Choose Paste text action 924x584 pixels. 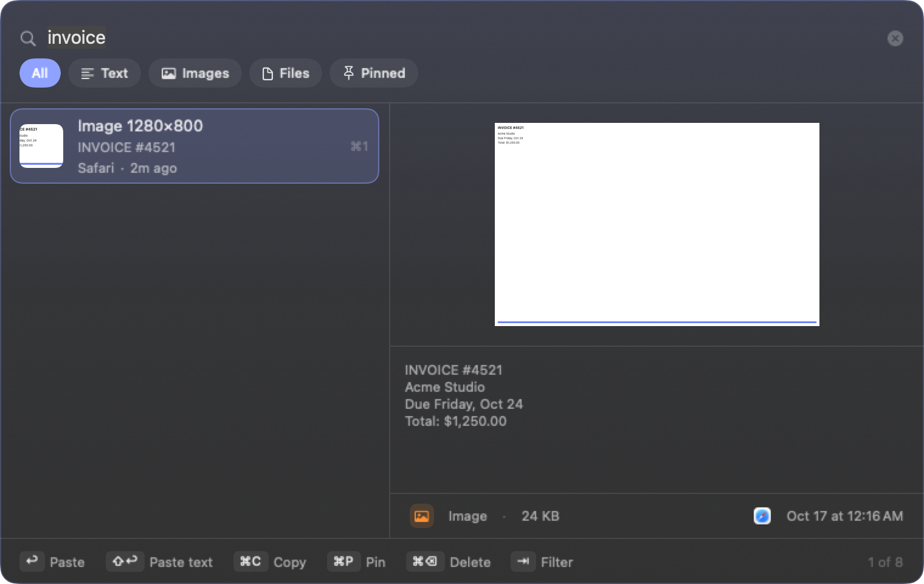pyautogui.click(x=181, y=562)
